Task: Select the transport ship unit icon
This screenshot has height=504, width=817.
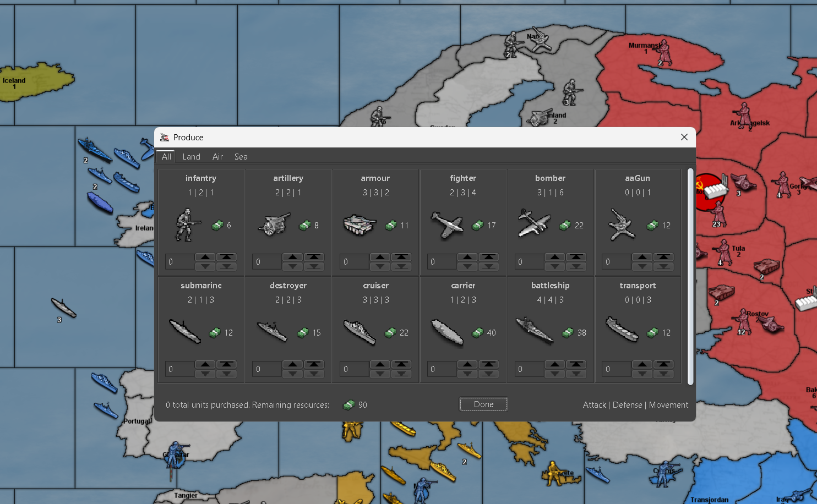Action: pos(622,329)
